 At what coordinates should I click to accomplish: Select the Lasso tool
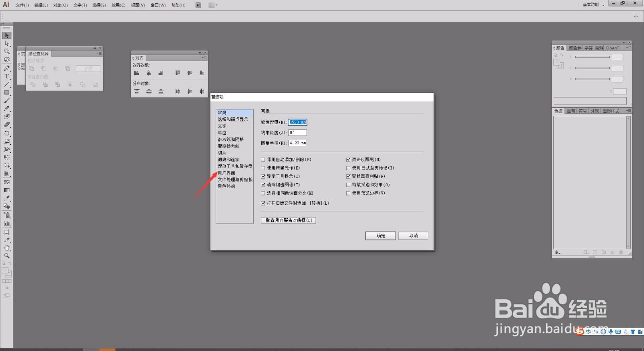(x=6, y=60)
